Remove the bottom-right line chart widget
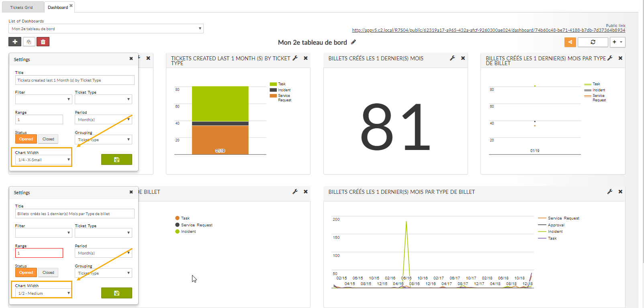This screenshot has width=644, height=308. pyautogui.click(x=620, y=192)
